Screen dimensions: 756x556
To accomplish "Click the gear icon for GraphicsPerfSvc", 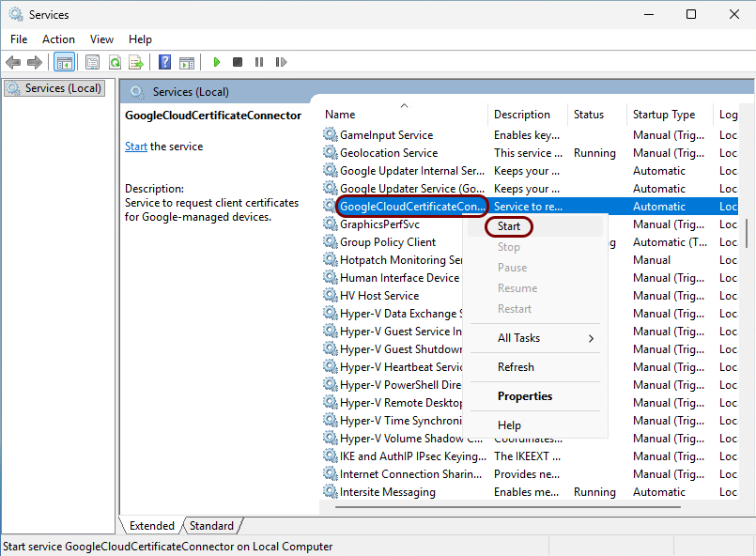I will coord(331,224).
